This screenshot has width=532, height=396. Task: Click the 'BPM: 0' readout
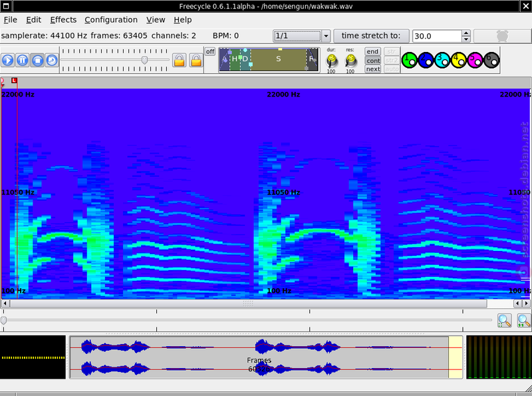(225, 36)
